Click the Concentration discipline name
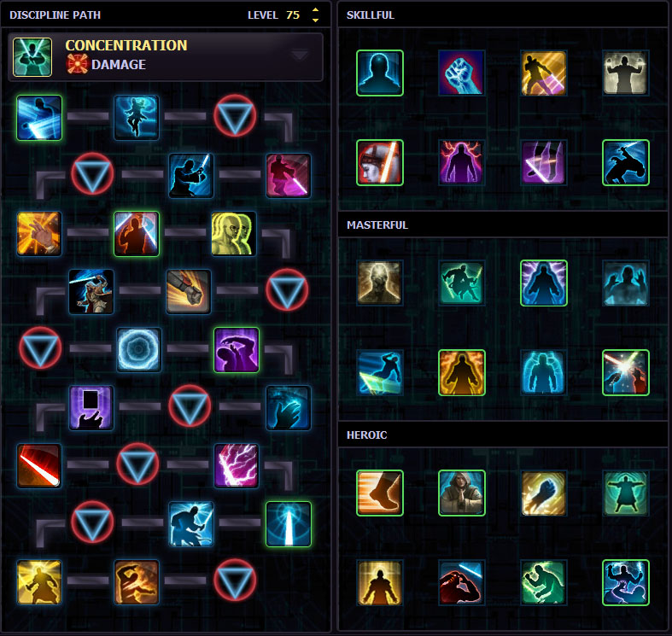672x636 pixels. click(126, 45)
